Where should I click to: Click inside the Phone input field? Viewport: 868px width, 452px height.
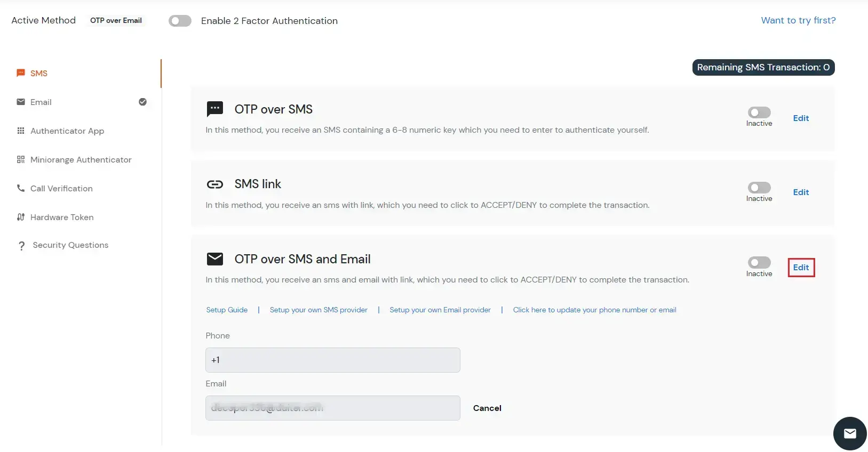point(332,360)
